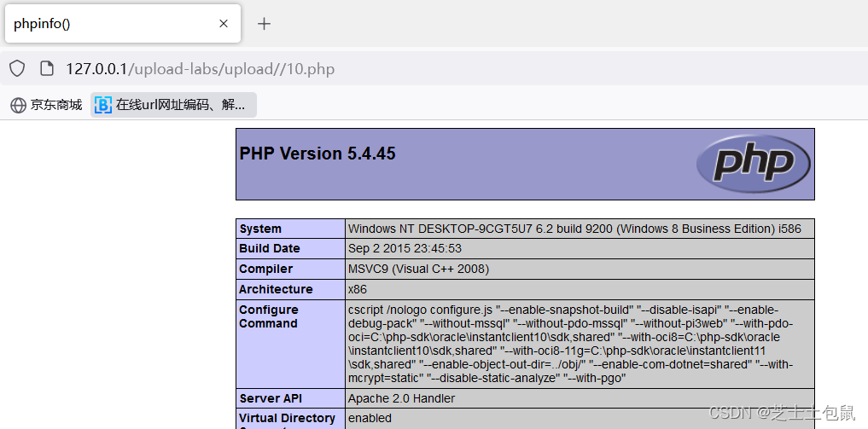Screen dimensions: 868x429
Task: Close the phpinfo() tab
Action: (x=224, y=24)
